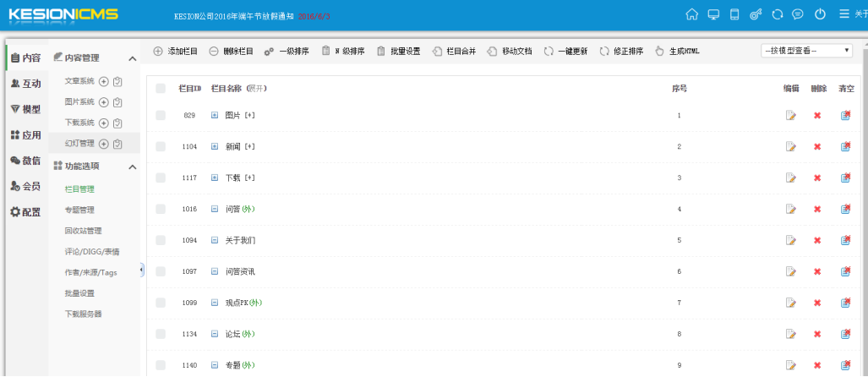Select the checkbox for 关于我们 row
868x377 pixels.
pos(161,240)
